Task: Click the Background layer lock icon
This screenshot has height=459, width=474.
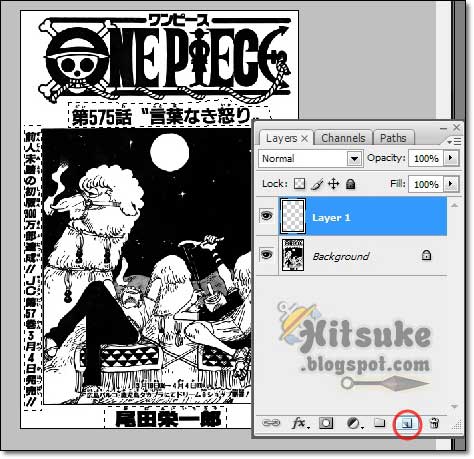Action: 426,255
